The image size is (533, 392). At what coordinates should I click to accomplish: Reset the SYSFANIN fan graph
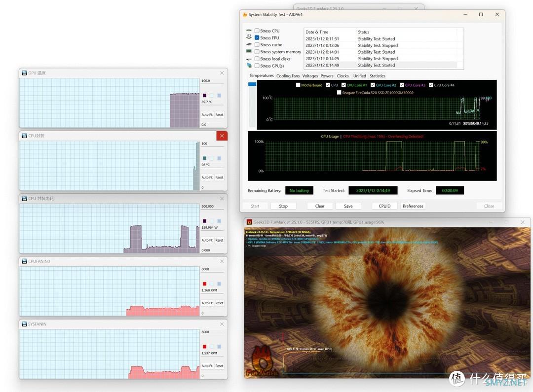tap(219, 366)
